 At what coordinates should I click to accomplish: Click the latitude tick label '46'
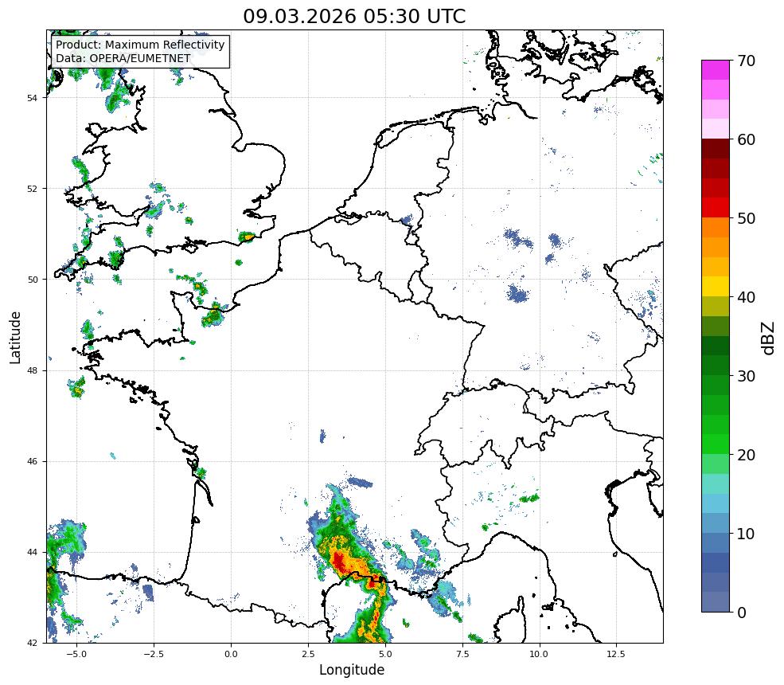[x=33, y=461]
